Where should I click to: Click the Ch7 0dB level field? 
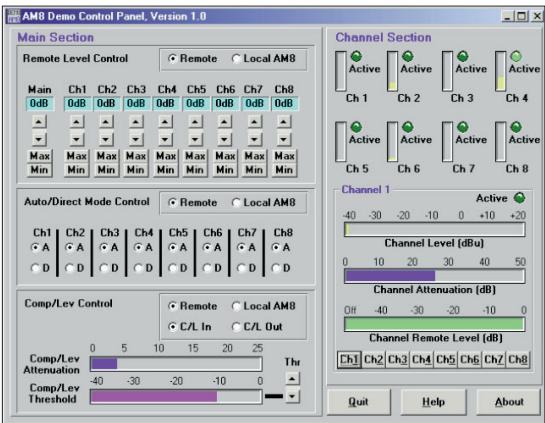[x=254, y=104]
